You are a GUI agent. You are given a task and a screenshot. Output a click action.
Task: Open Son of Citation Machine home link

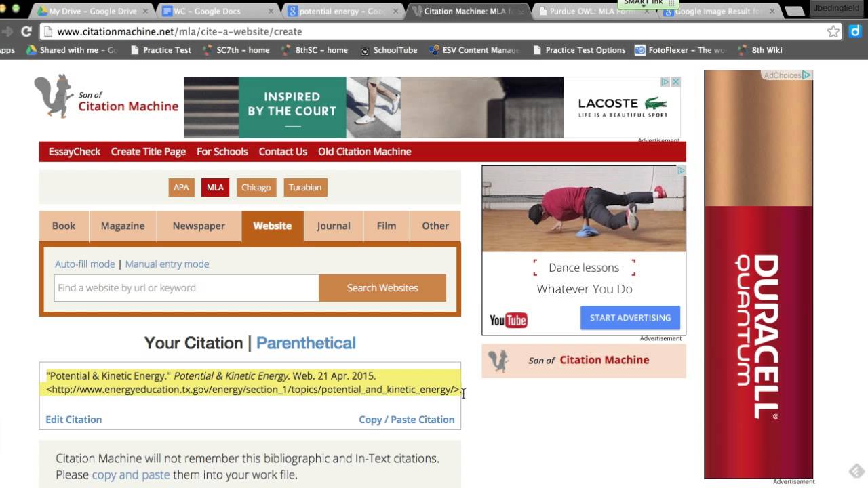pyautogui.click(x=128, y=102)
